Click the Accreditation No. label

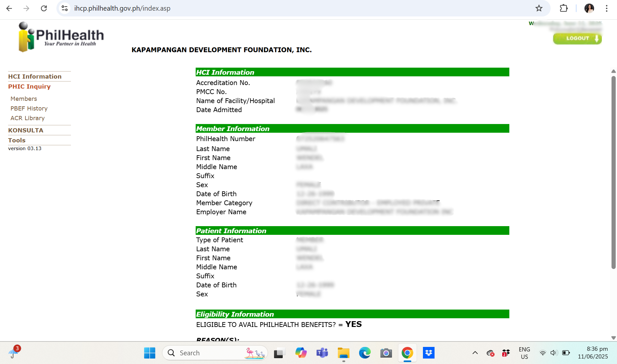[223, 83]
